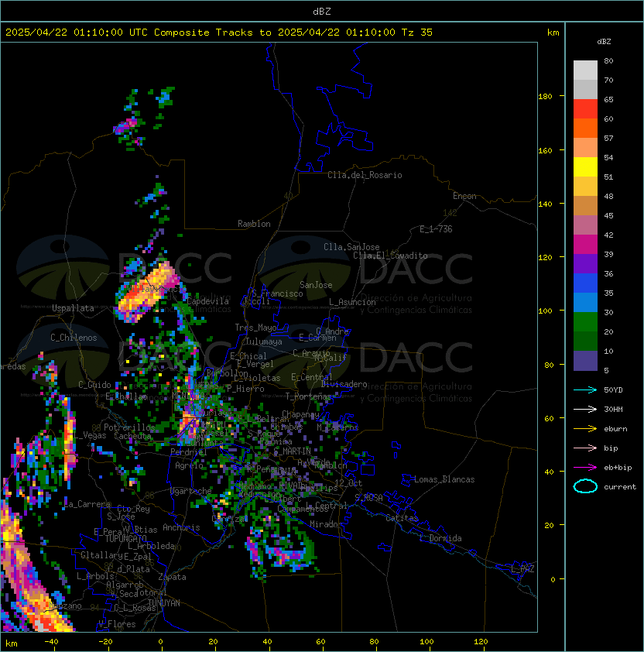Click the Lomas_Blancas location label

coord(444,479)
